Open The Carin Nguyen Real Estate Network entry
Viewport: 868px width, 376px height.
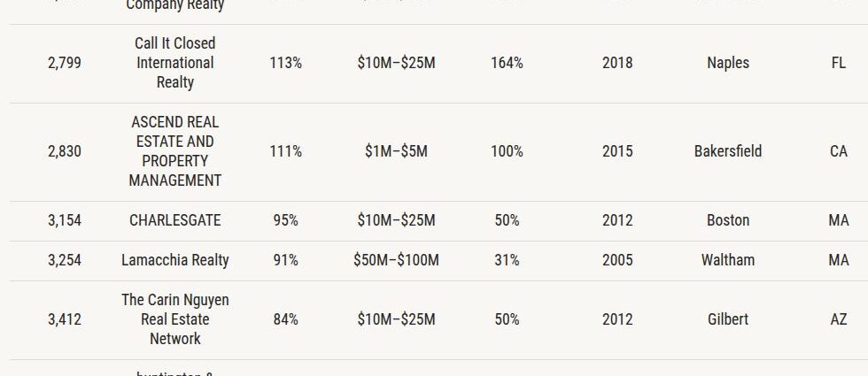[x=175, y=319]
